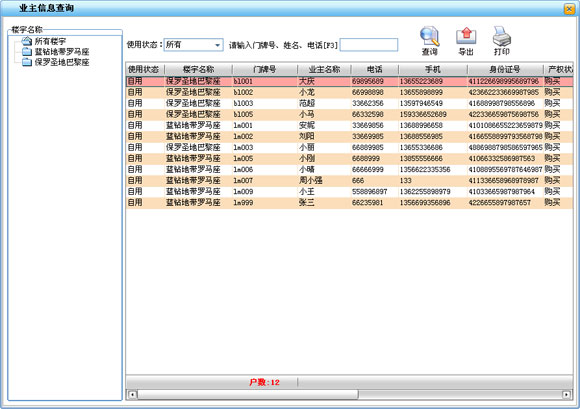
Task: Select 蓝钻地带罗马座 tree node text
Action: pyautogui.click(x=62, y=51)
